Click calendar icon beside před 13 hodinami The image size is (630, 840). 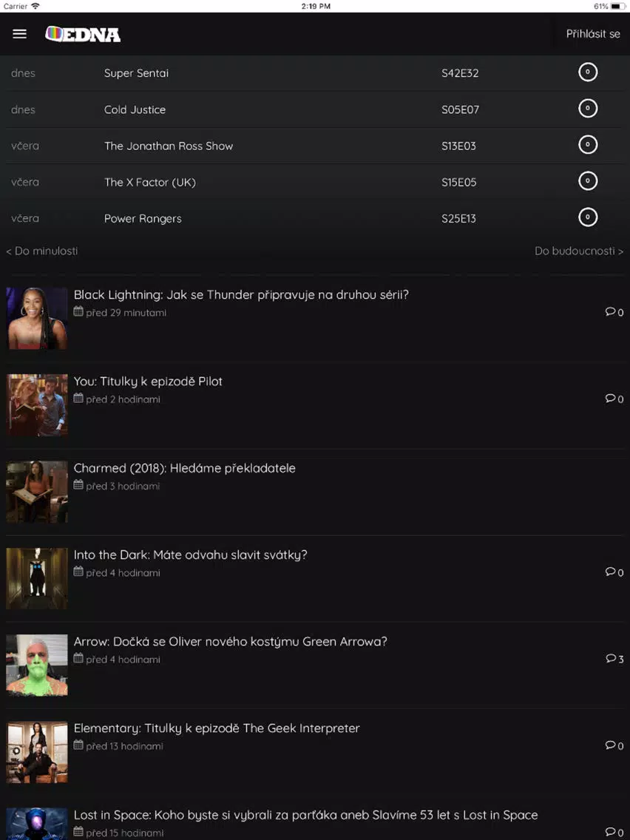[78, 745]
